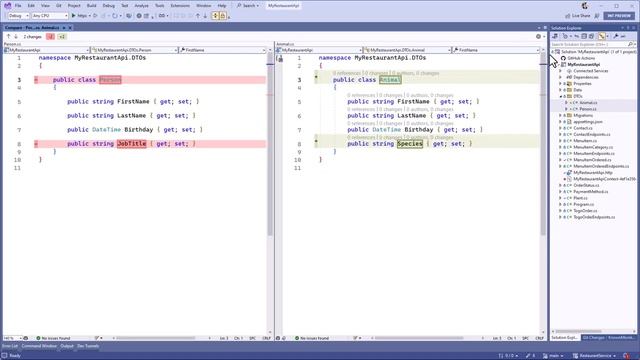Image resolution: width=640 pixels, height=360 pixels.
Task: Go to previous difference in toolbar
Action: coord(198,16)
